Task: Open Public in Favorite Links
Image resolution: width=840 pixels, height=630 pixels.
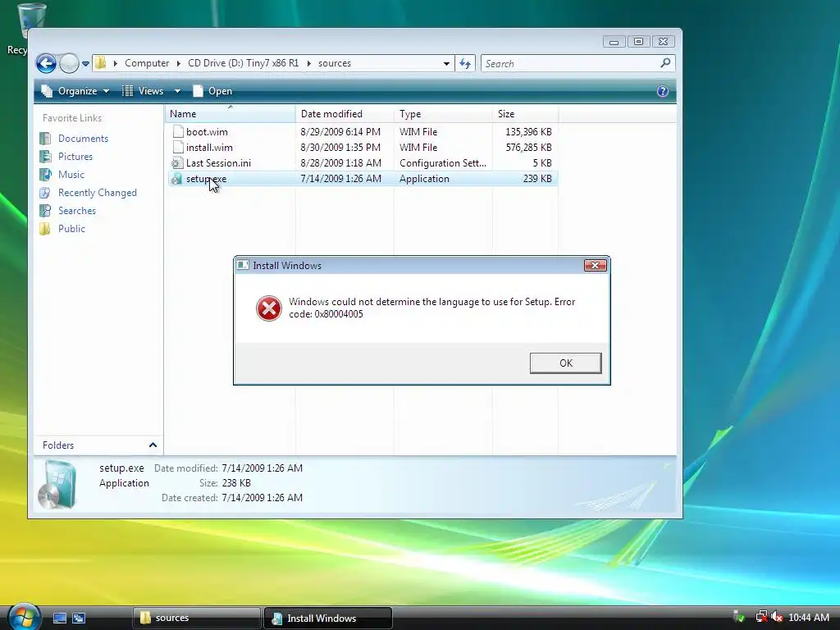Action: point(72,229)
